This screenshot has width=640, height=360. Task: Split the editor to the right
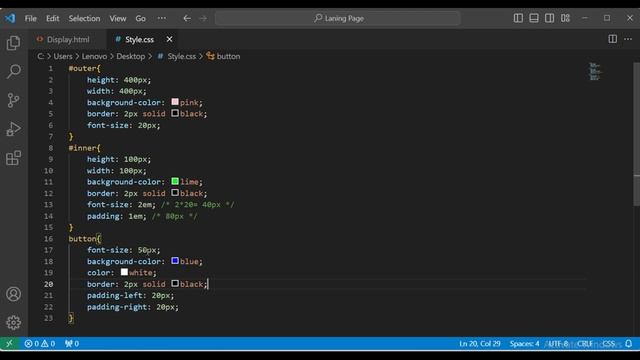click(x=613, y=39)
